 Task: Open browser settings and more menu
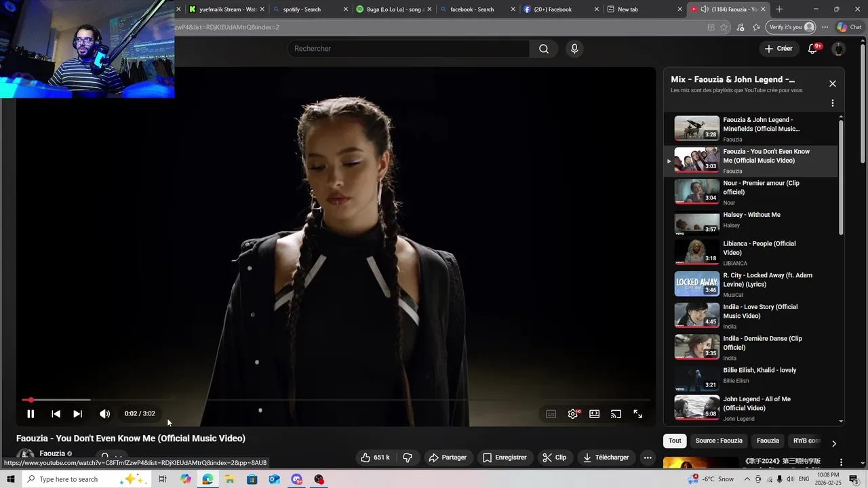(825, 27)
